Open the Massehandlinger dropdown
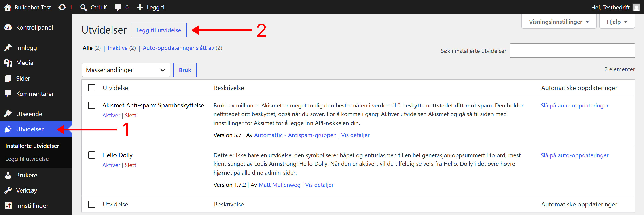This screenshot has width=644, height=215. pos(126,70)
